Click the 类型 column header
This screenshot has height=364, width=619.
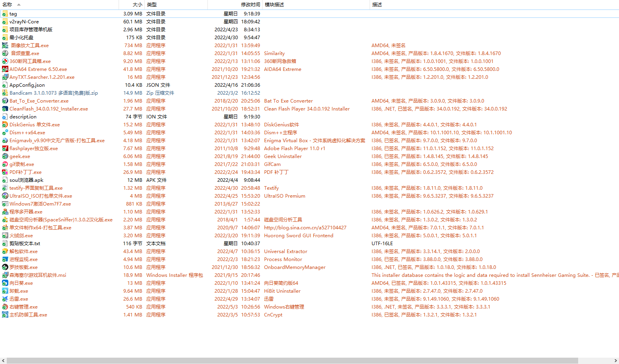151,5
